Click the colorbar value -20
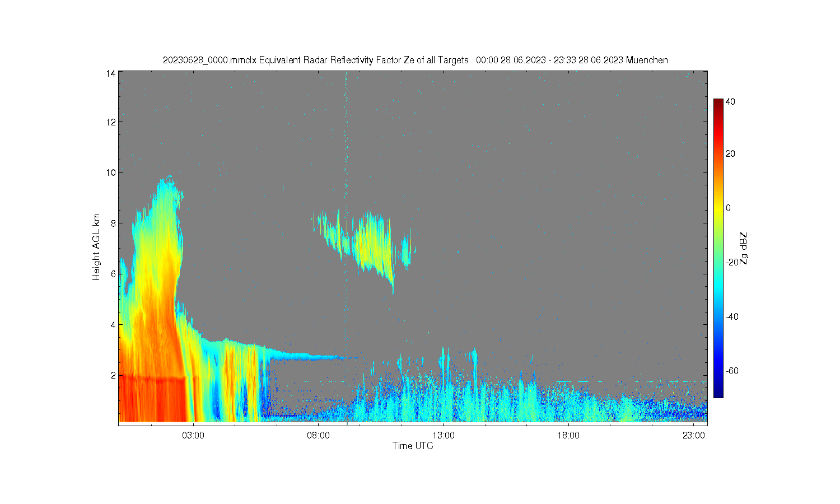 [732, 262]
